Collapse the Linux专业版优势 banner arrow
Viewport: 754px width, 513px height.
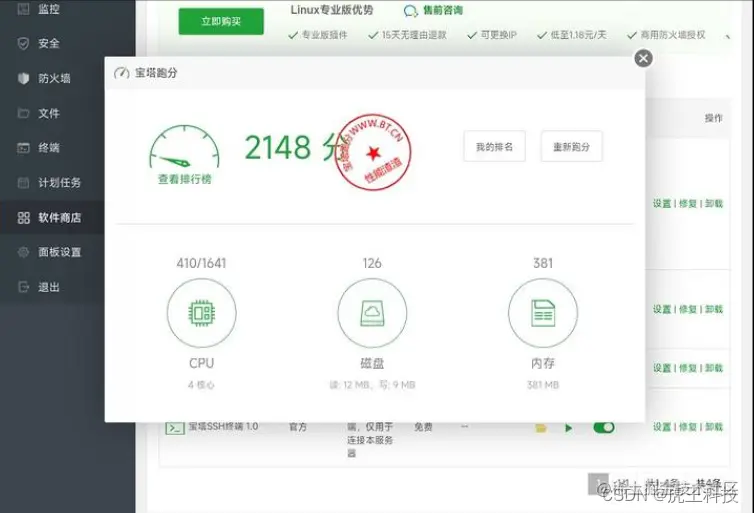pos(728,36)
